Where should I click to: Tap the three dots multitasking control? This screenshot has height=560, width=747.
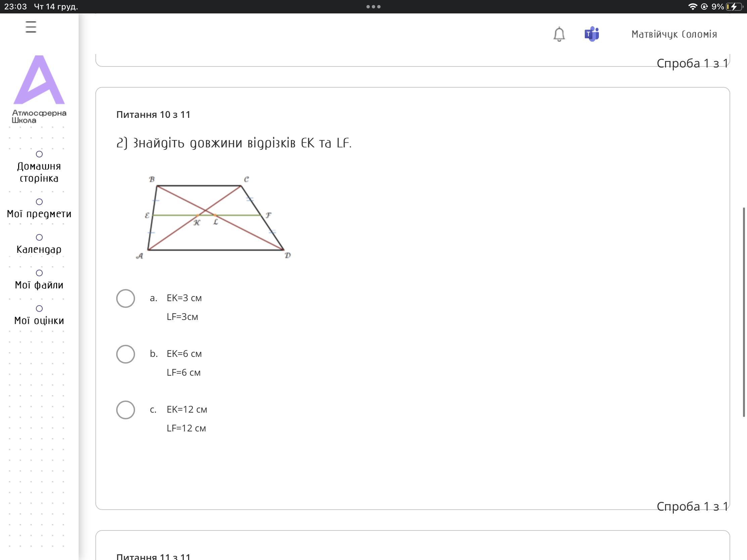pos(373,7)
